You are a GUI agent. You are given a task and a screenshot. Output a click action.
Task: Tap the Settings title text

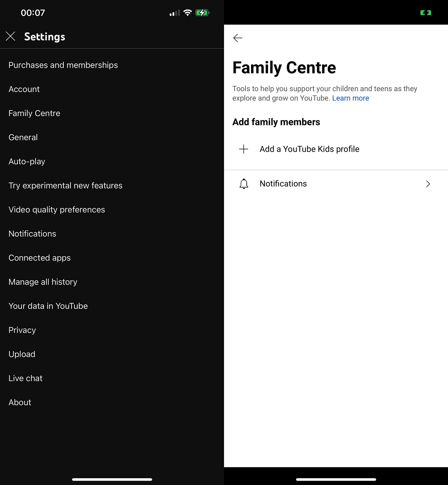(x=45, y=37)
